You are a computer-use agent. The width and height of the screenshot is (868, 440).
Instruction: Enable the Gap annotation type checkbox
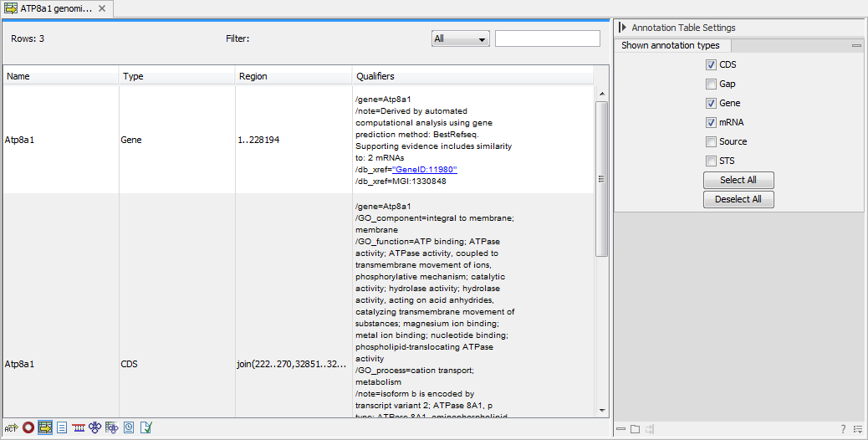pos(711,84)
